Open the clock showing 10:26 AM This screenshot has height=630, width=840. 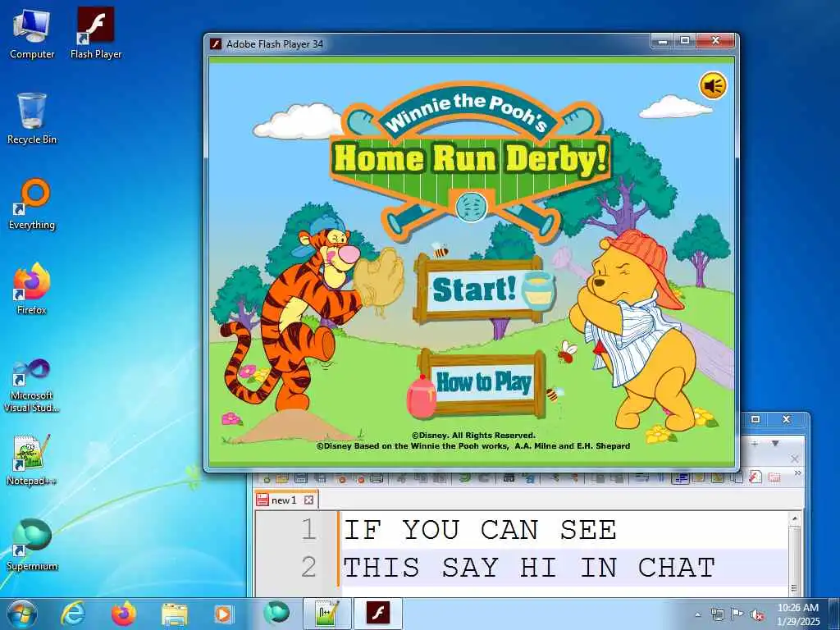[798, 614]
